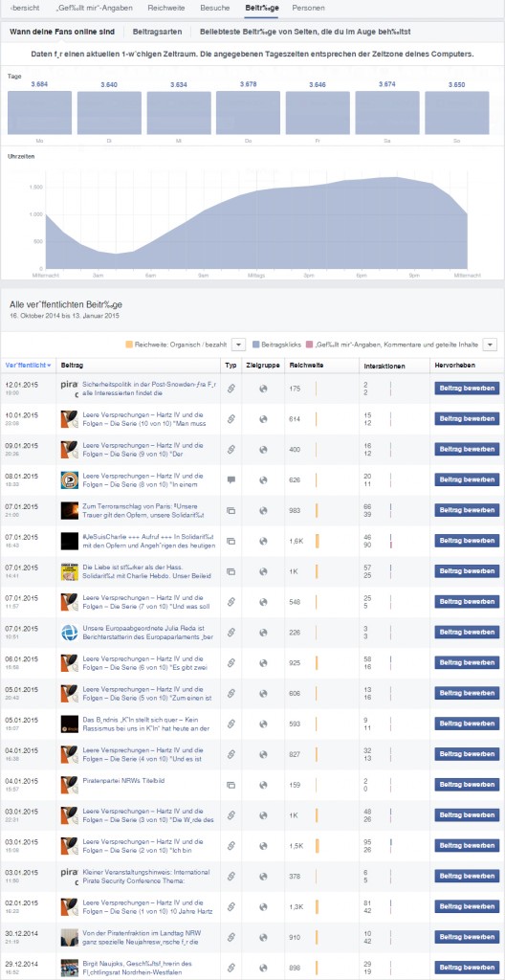Click the link-type icon for the Birgit Naujoks post

231,968
